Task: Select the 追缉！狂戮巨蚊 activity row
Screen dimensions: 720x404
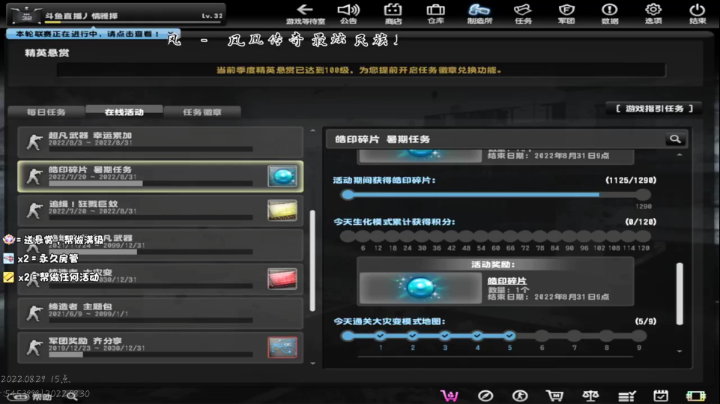Action: tap(160, 210)
